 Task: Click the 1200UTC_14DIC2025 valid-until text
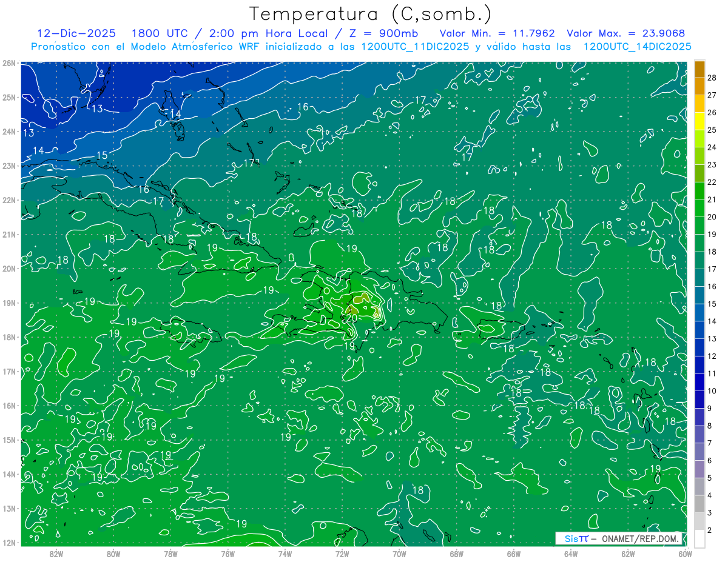pyautogui.click(x=638, y=46)
